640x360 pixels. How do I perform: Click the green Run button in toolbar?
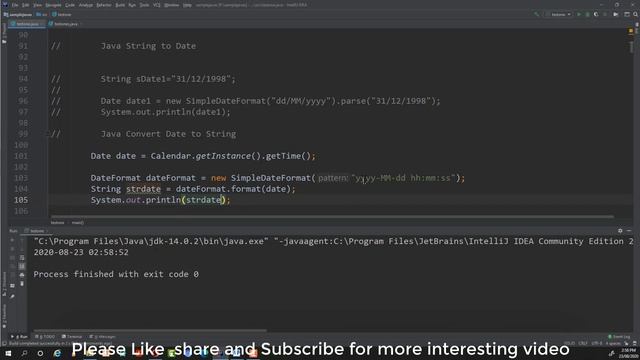point(578,14)
